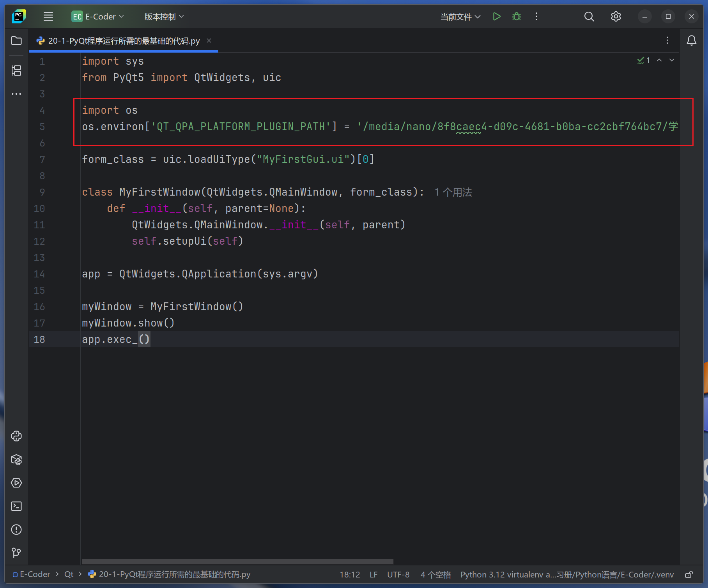Click on "MyFirstGui.ui" string in line 7
Screen dimensions: 708x588
point(303,159)
